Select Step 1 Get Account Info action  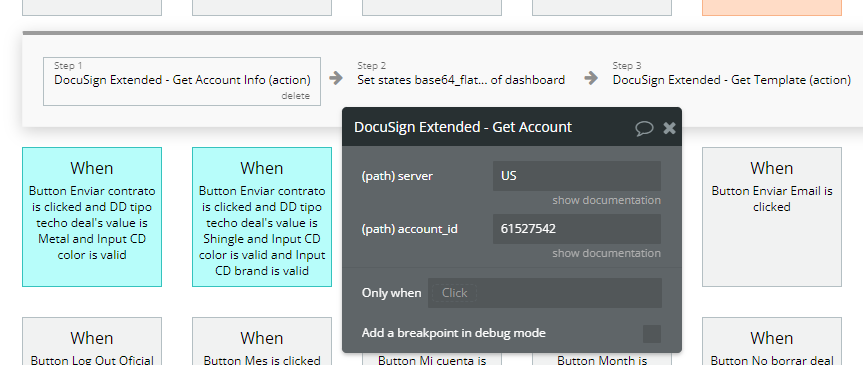pos(182,81)
